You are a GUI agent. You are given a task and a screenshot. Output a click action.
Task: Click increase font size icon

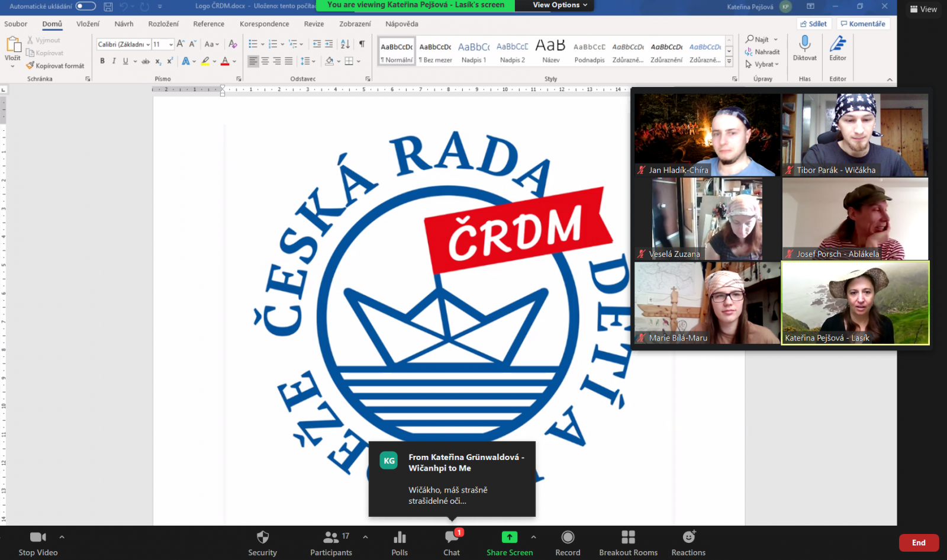181,44
